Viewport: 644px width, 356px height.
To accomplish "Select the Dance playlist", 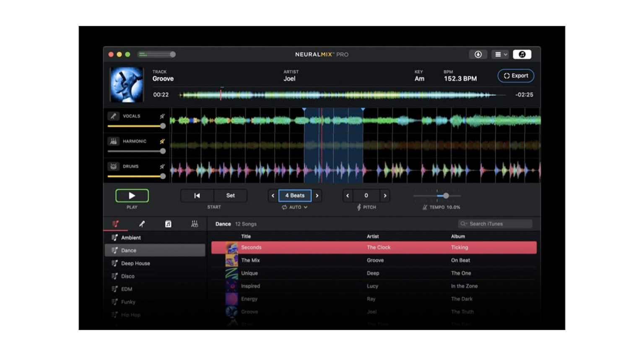I will (x=128, y=250).
